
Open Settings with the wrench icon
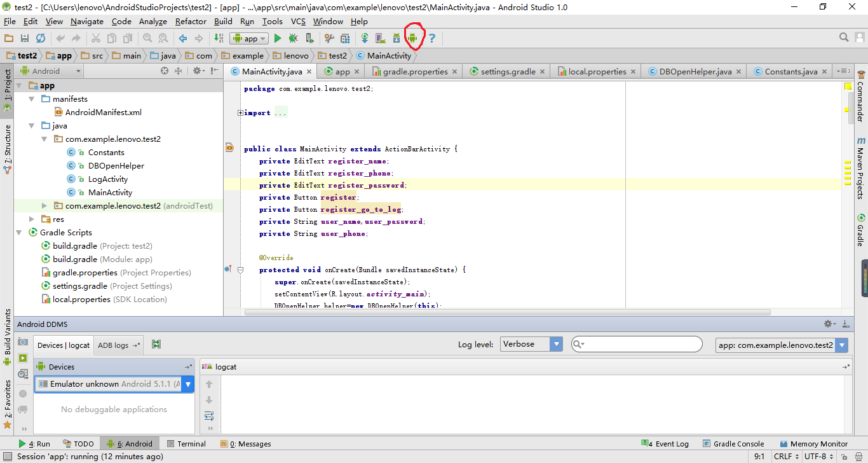(x=329, y=38)
